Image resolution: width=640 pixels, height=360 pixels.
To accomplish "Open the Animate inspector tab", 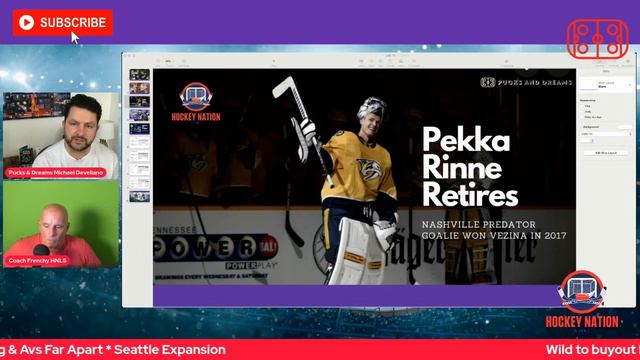I will (x=614, y=63).
